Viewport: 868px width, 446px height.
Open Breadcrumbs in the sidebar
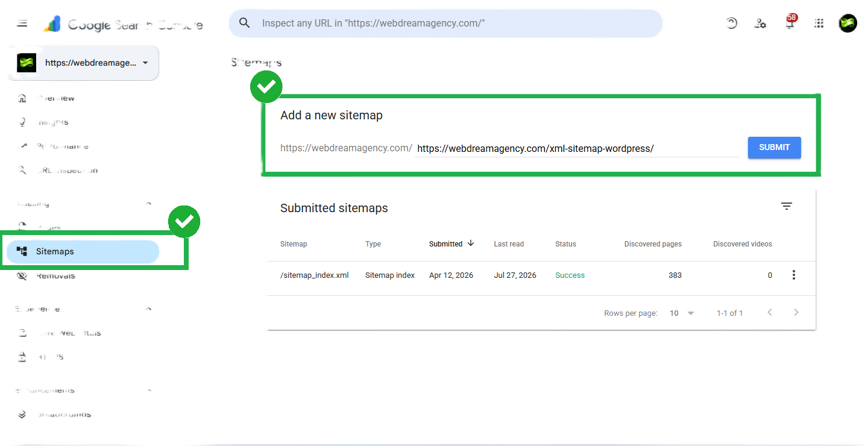pos(64,415)
